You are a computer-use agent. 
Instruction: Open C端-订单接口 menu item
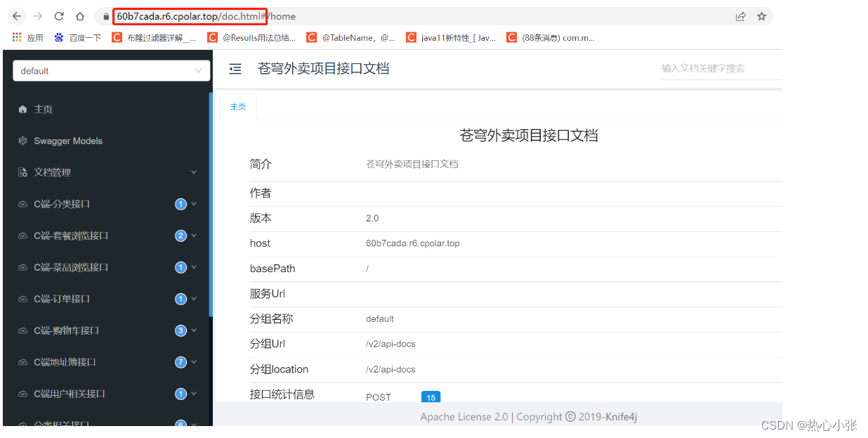click(106, 299)
